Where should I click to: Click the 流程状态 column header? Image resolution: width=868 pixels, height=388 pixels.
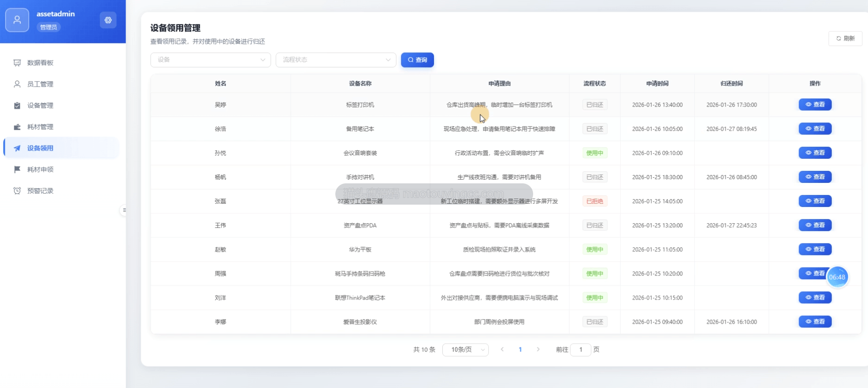pos(595,83)
